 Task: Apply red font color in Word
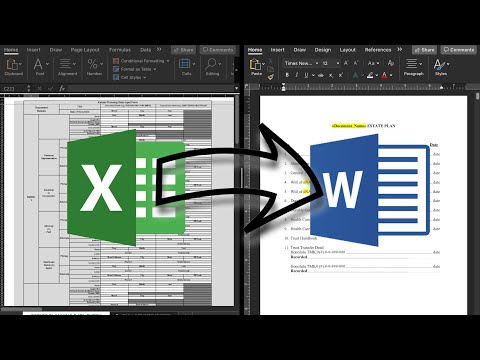coord(384,76)
